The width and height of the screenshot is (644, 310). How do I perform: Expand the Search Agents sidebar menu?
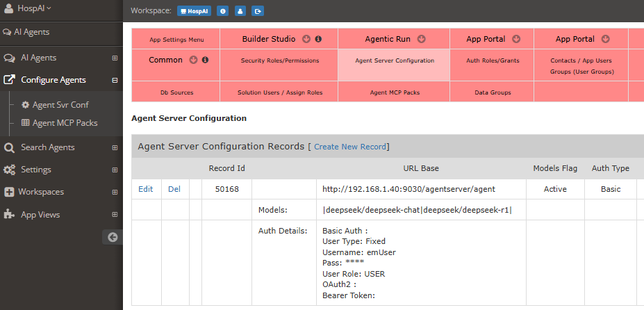(x=115, y=147)
